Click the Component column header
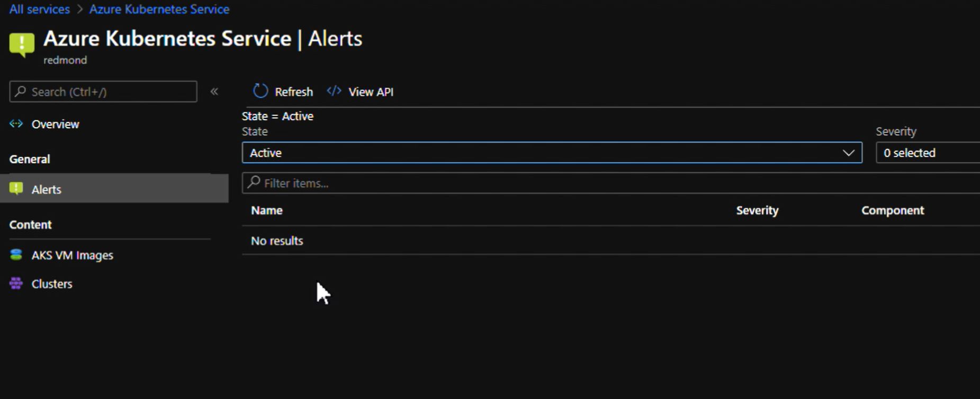 pyautogui.click(x=893, y=210)
